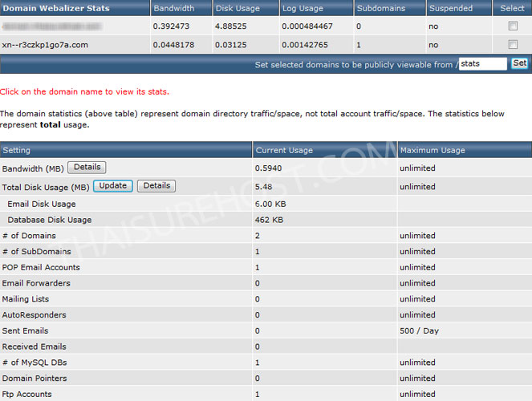Click the Subdomains column header

[381, 8]
